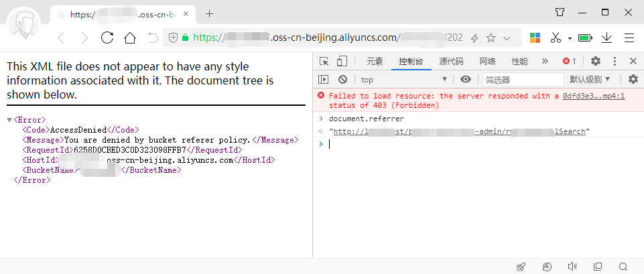Go forward to next page
This screenshot has width=644, height=274.
click(84, 38)
